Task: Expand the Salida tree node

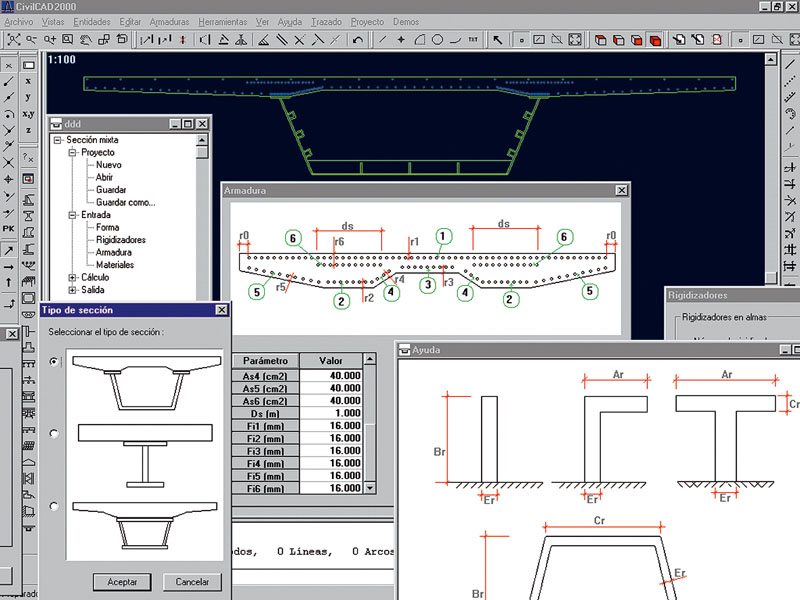Action: tap(72, 290)
